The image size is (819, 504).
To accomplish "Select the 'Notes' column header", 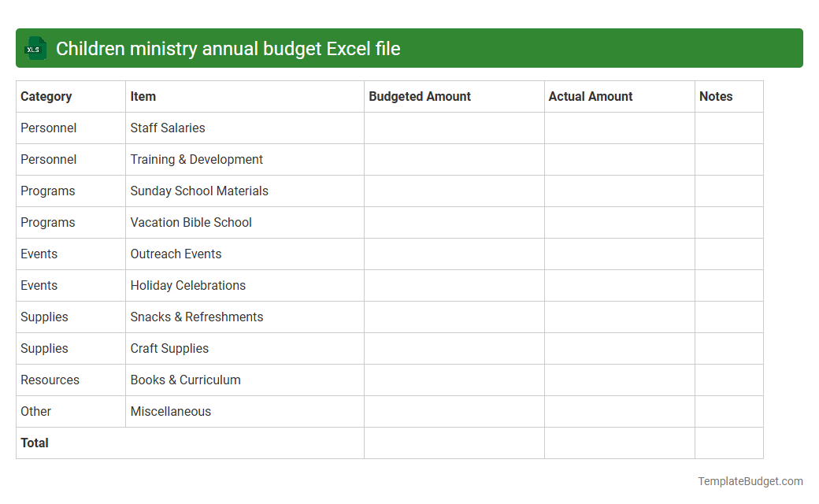I will pyautogui.click(x=716, y=96).
